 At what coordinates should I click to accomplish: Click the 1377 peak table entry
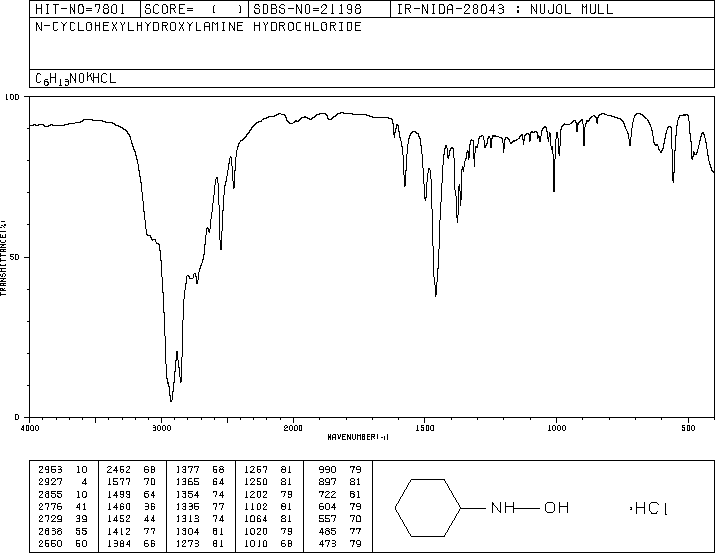[200, 470]
